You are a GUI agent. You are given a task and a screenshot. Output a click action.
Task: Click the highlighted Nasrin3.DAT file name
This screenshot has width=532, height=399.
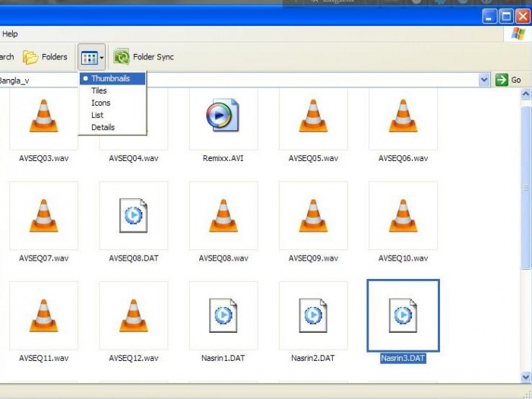pos(403,358)
